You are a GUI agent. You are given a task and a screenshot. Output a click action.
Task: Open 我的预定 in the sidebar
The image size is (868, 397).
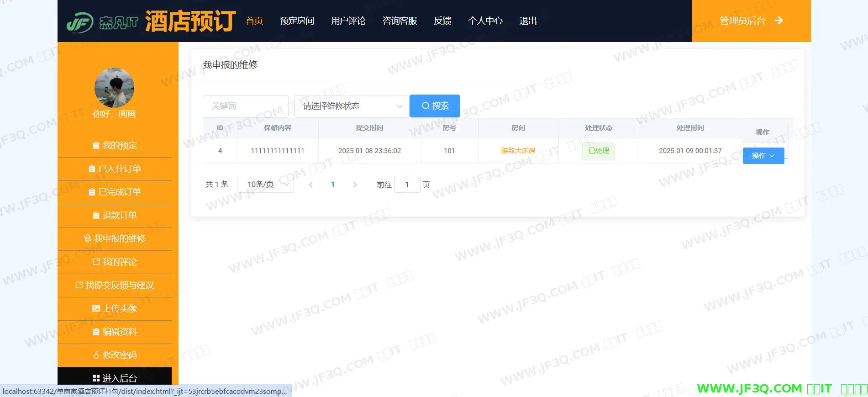[115, 145]
